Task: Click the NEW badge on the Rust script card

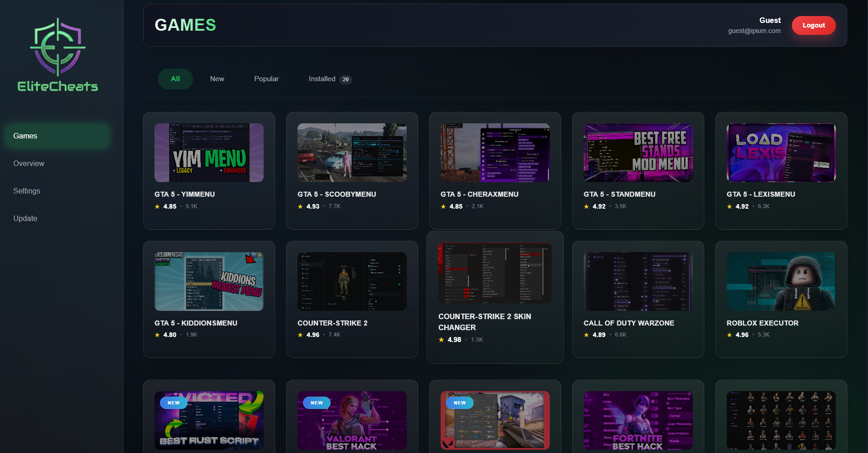Action: [173, 403]
